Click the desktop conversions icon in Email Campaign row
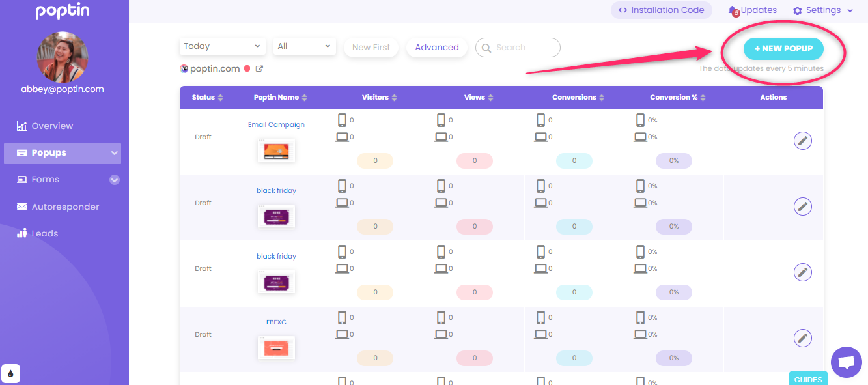This screenshot has width=868, height=385. 540,137
